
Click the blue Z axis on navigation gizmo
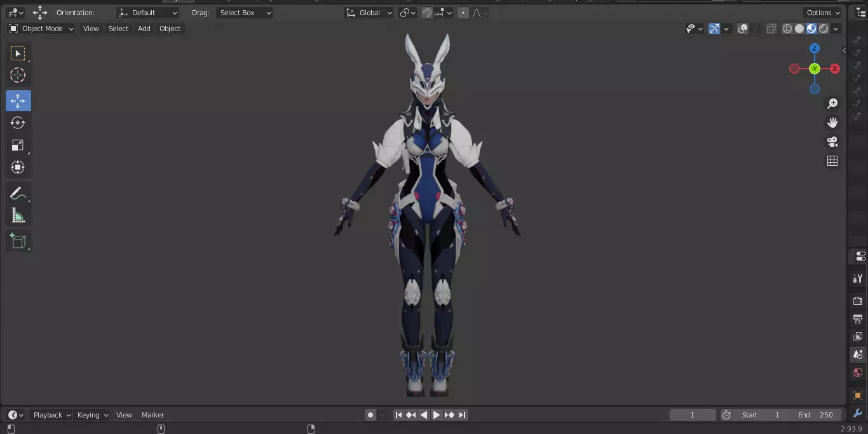[815, 48]
